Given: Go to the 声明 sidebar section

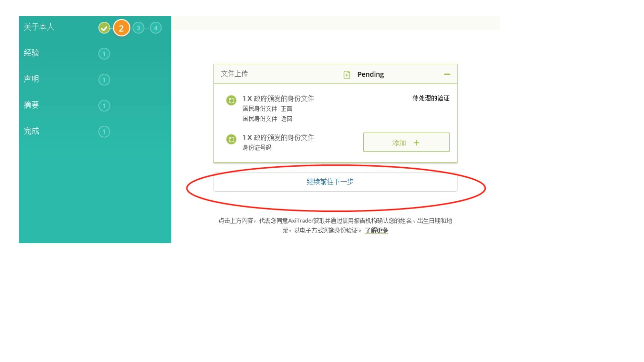Looking at the screenshot, I should tap(32, 79).
